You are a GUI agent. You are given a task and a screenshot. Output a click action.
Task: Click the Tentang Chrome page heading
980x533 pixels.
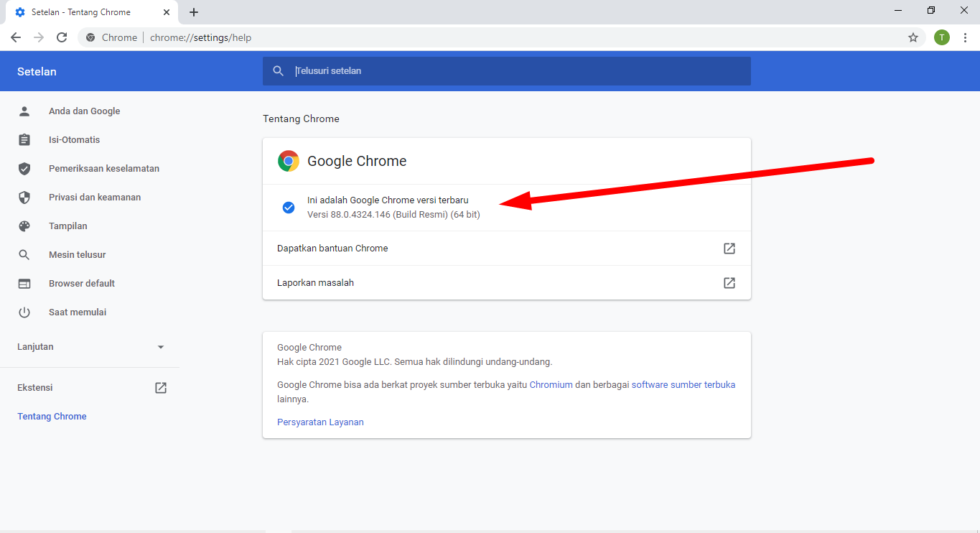pos(301,119)
